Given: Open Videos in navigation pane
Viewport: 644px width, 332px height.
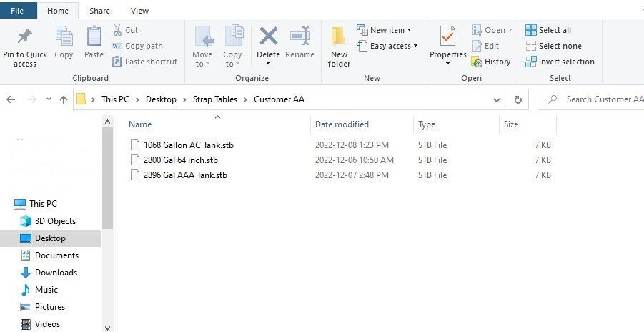Looking at the screenshot, I should click(x=40, y=324).
